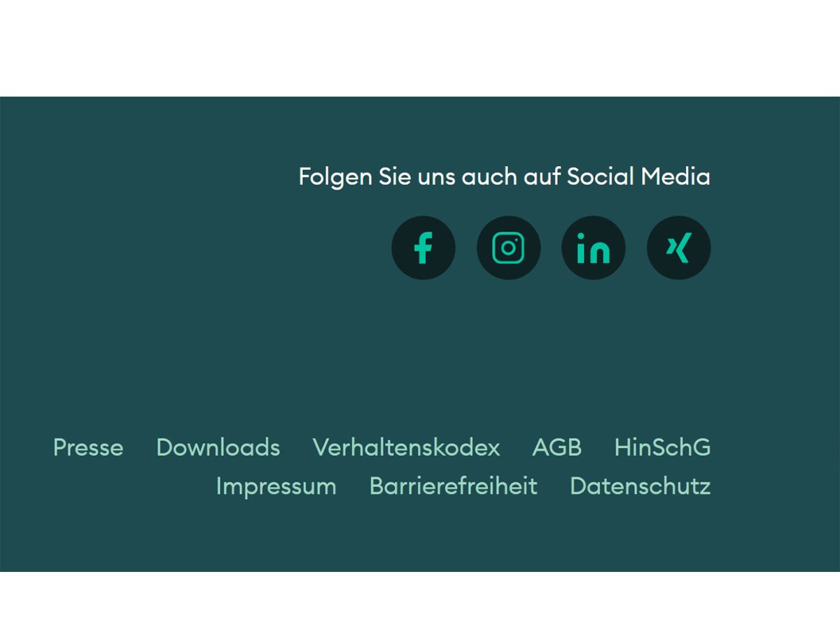Click the "Folgen Sie uns" heading
840x630 pixels.
pos(504,176)
